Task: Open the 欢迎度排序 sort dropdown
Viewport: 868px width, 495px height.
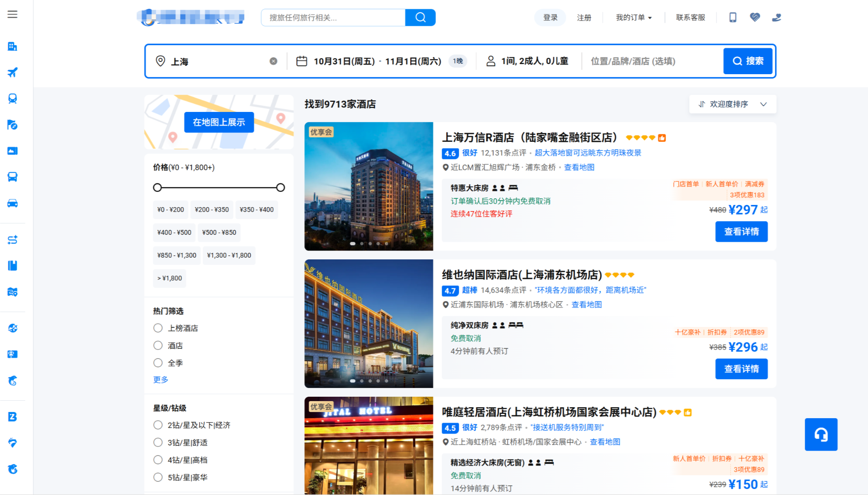Action: 732,104
